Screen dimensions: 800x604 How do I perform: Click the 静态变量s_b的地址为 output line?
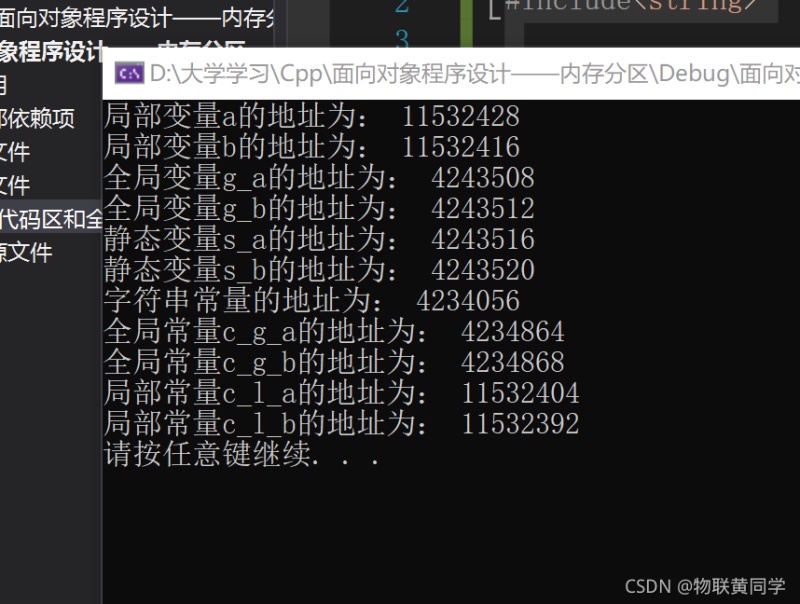click(319, 269)
